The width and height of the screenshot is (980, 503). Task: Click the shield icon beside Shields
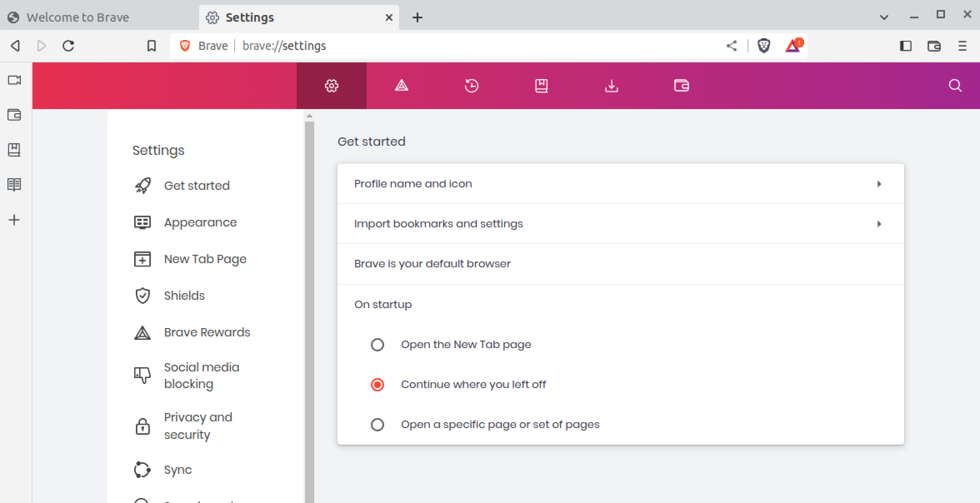coord(142,296)
